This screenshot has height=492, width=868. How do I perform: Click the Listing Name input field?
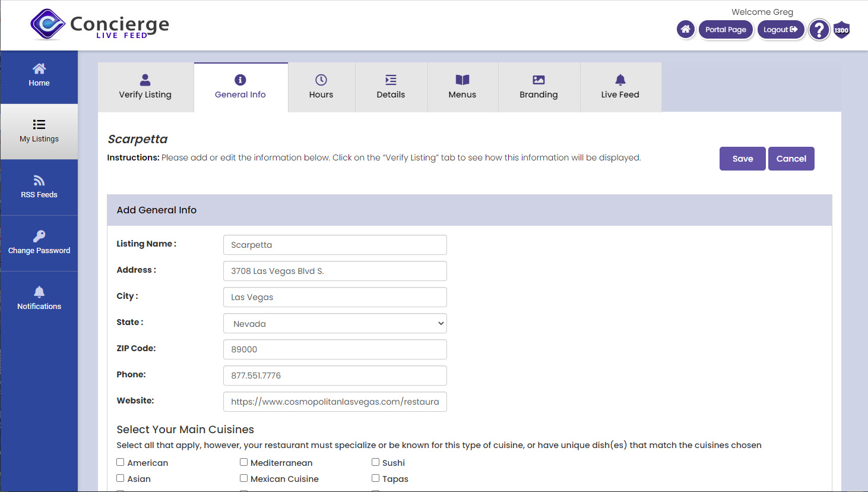[x=335, y=245]
